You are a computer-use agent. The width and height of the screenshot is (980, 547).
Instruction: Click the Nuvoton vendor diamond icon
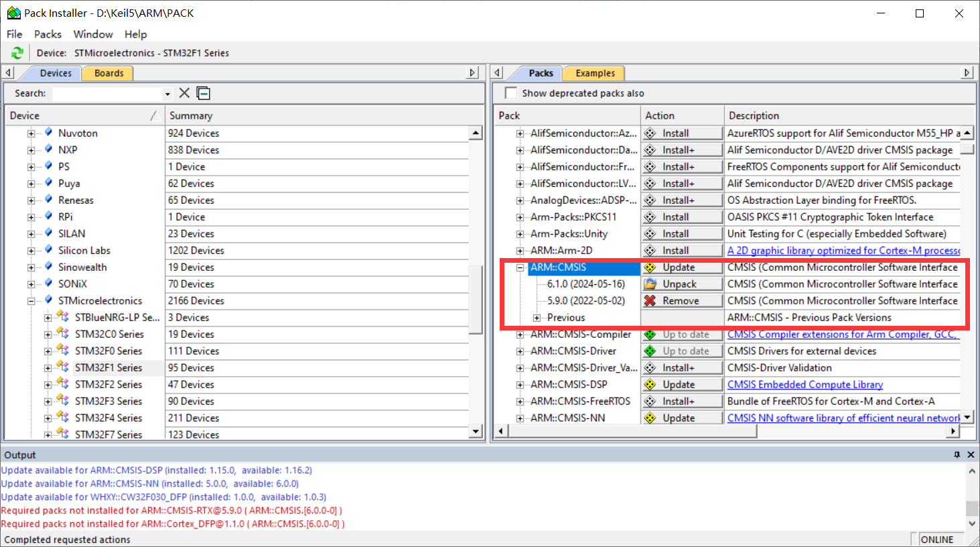coord(48,133)
